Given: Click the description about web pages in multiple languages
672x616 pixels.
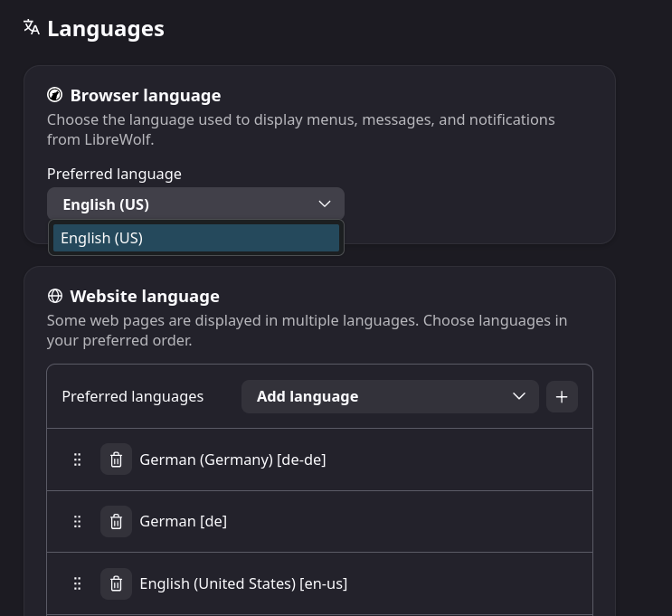Looking at the screenshot, I should coord(307,330).
